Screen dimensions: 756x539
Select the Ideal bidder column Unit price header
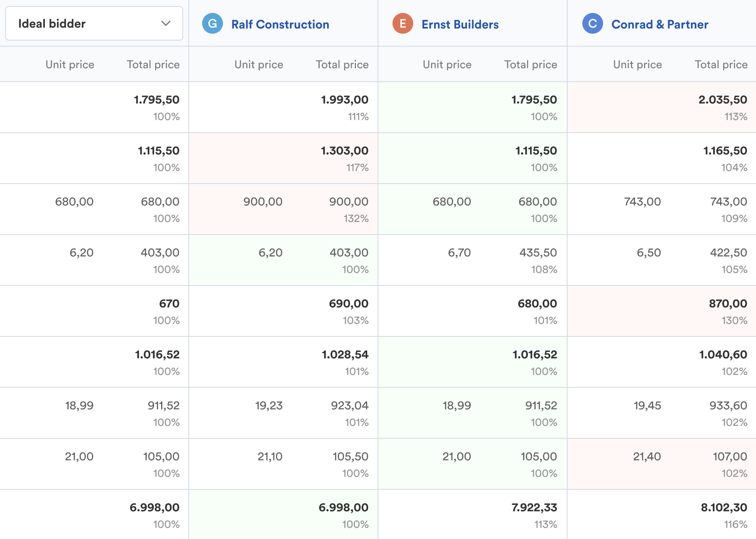pos(70,64)
